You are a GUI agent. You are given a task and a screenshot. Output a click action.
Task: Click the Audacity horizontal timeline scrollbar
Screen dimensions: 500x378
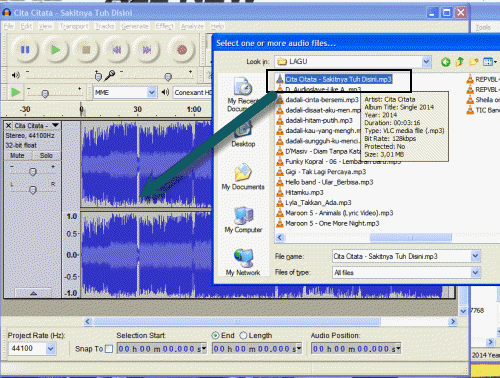click(x=237, y=322)
